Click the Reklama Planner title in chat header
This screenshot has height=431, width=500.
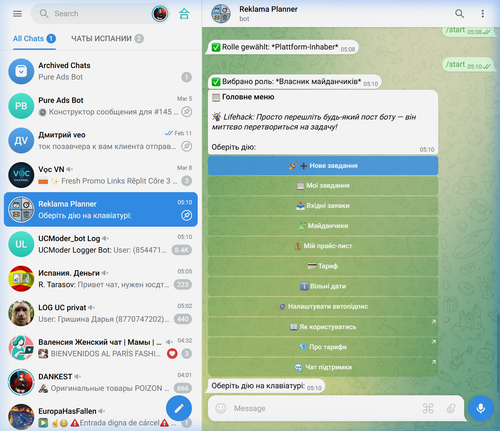(268, 9)
